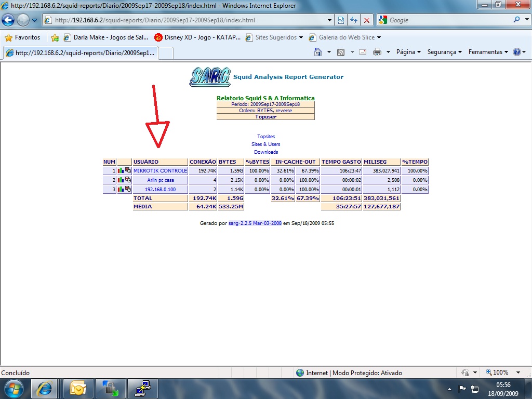
Task: Select the 192.168.6.2 squid-reports tab
Action: click(81, 53)
